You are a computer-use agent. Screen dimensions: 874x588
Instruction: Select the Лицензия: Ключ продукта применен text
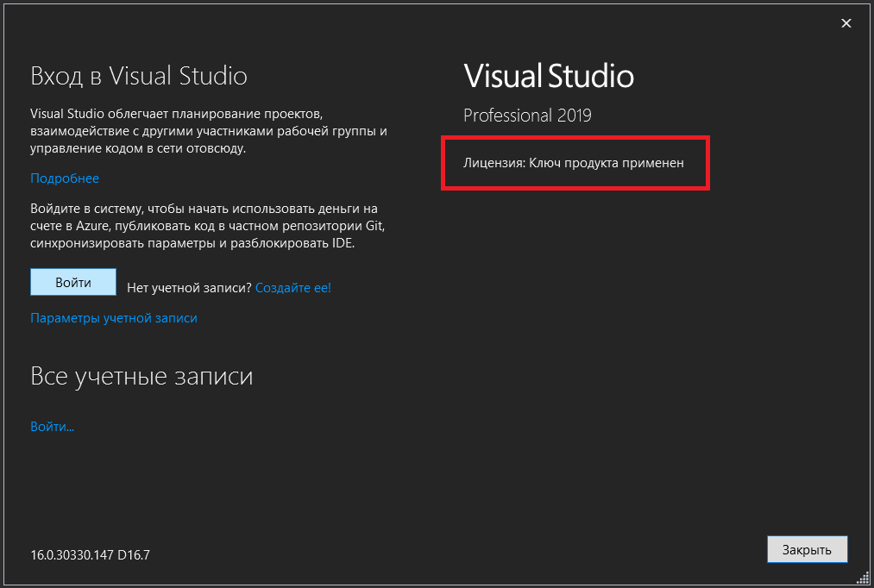[x=574, y=163]
